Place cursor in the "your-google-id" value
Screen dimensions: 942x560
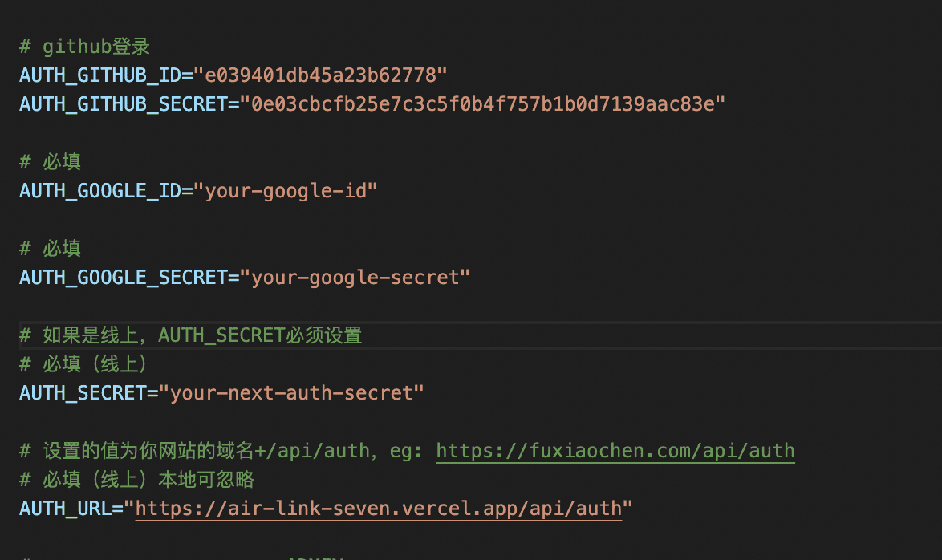(291, 191)
